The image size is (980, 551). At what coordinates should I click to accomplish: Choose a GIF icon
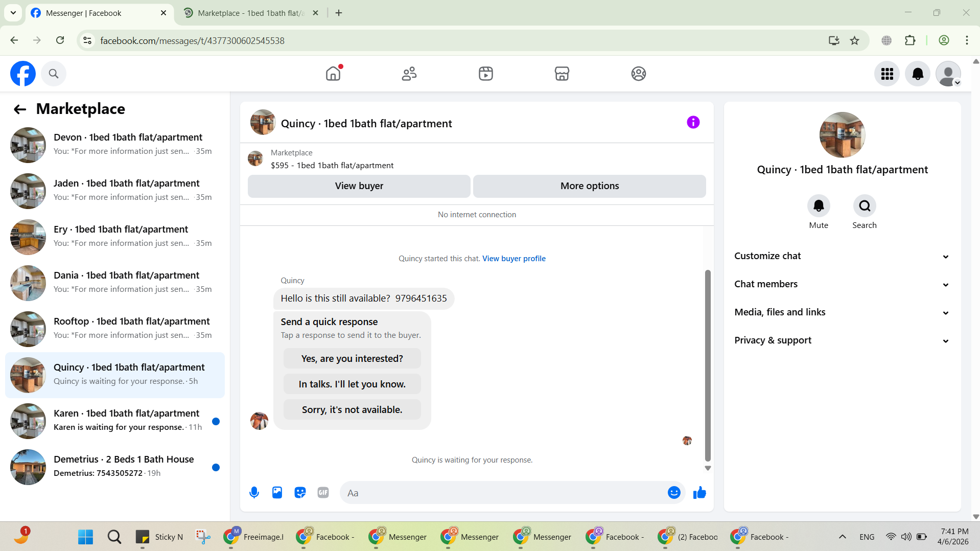[x=323, y=493]
